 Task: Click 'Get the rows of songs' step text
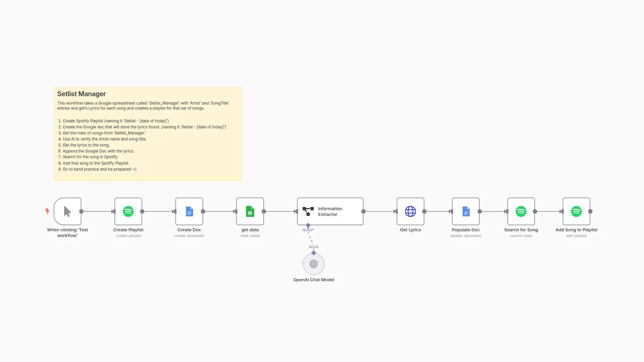pos(104,133)
